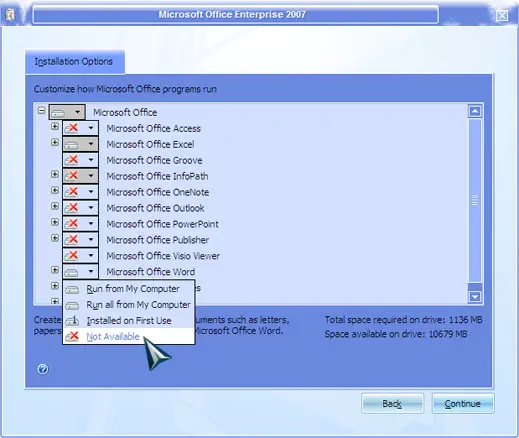
Task: Click the drive icon beside Microsoft Office Excel
Action: point(71,144)
